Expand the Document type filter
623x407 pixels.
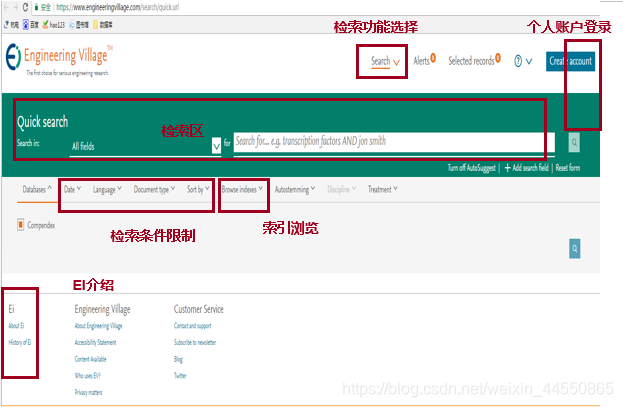(154, 190)
